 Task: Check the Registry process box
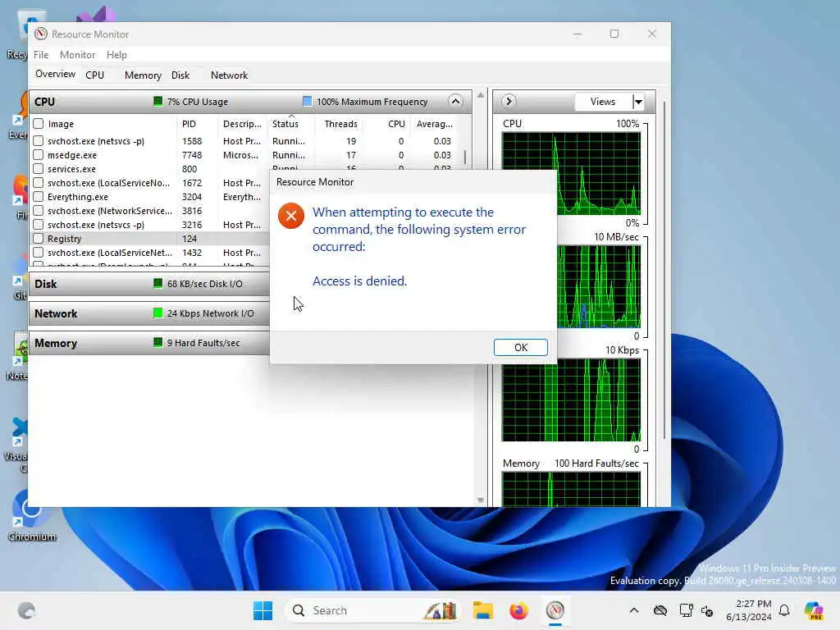click(x=38, y=239)
